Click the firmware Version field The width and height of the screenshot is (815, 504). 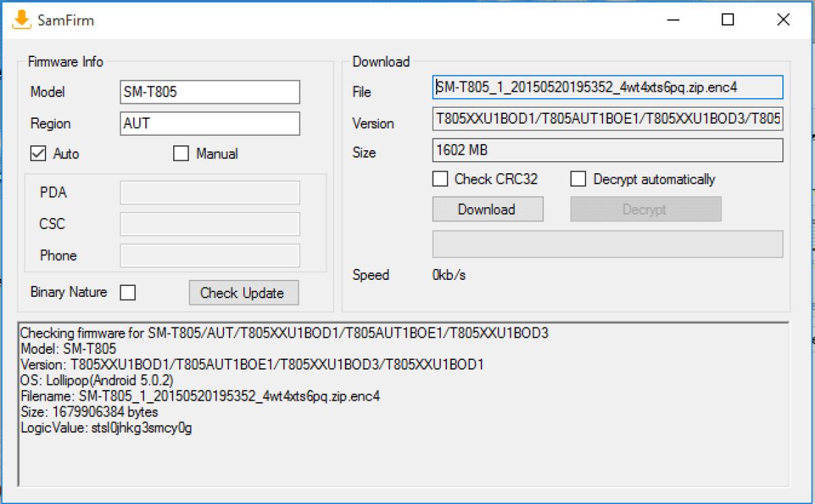pyautogui.click(x=606, y=118)
